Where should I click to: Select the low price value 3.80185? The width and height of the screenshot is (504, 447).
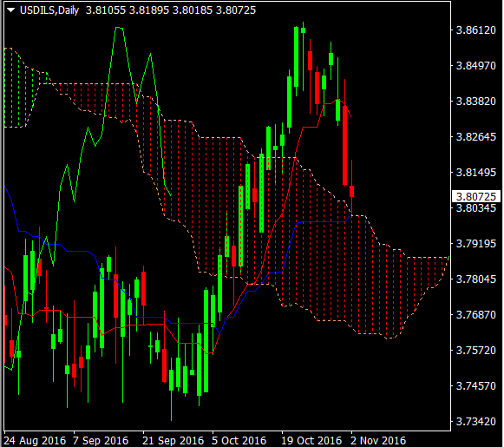pyautogui.click(x=193, y=10)
